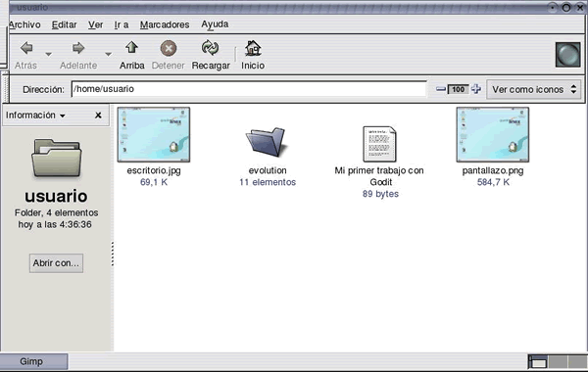Open the Ver como iconos view selector
Viewport: 588px width, 372px height.
tap(534, 89)
